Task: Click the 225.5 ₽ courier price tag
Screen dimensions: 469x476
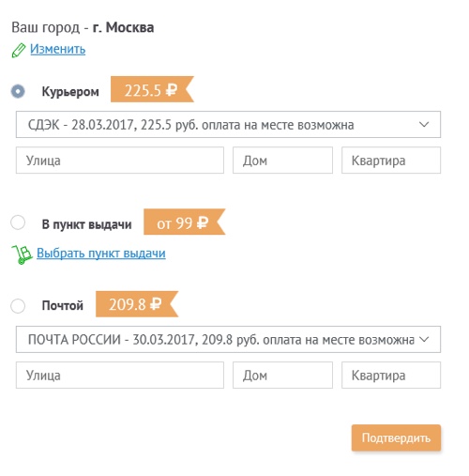Action: [152, 89]
